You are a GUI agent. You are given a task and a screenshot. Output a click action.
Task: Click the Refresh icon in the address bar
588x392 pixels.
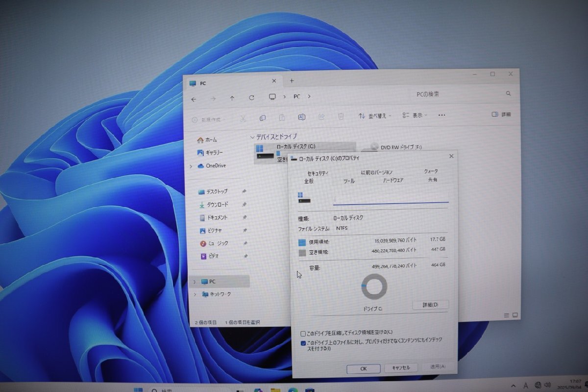[x=251, y=97]
